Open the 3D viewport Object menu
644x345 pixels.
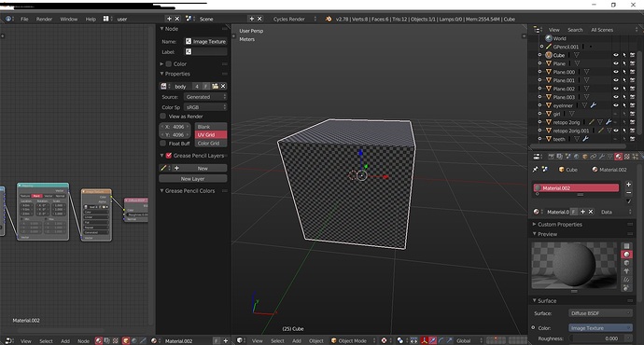coord(315,341)
